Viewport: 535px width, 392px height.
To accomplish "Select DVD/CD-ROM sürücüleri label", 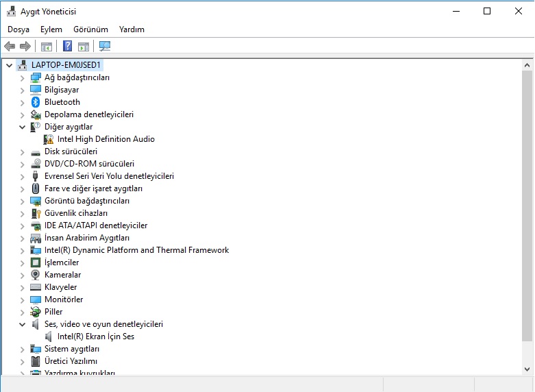I will click(89, 164).
